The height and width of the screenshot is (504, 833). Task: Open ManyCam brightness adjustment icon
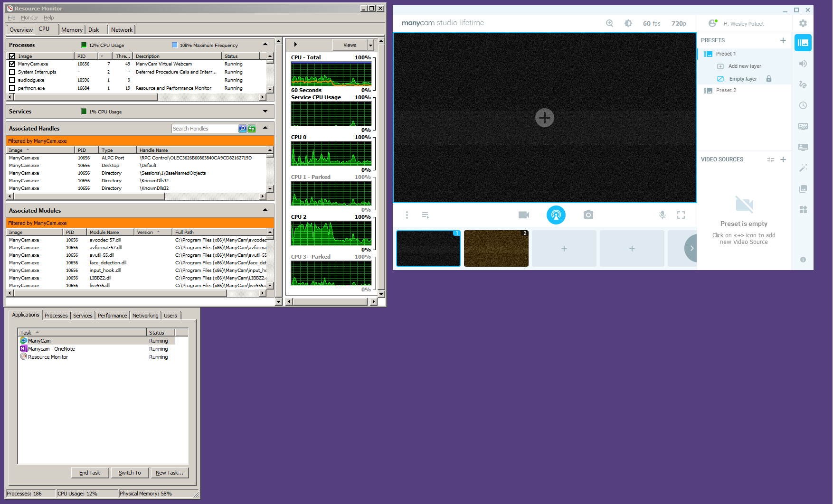tap(628, 23)
